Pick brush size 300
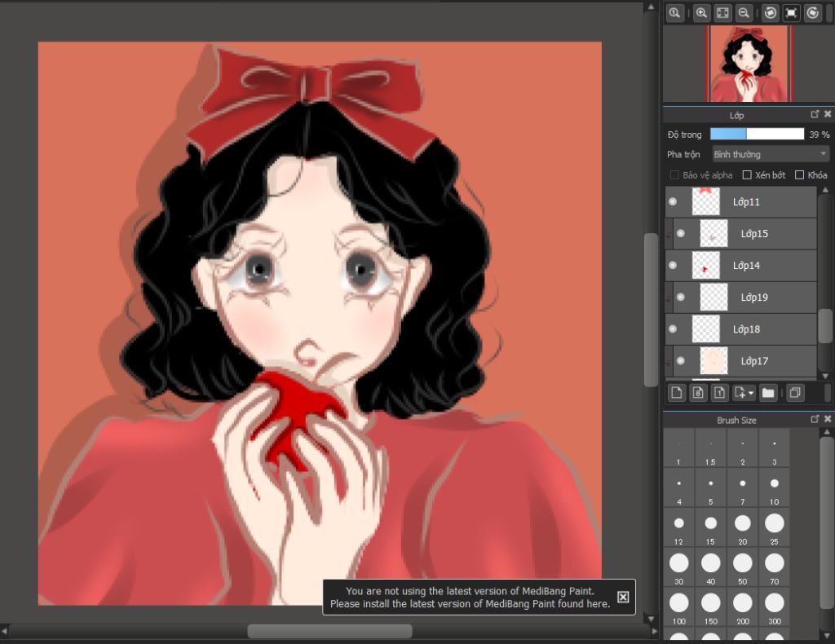 click(x=775, y=608)
